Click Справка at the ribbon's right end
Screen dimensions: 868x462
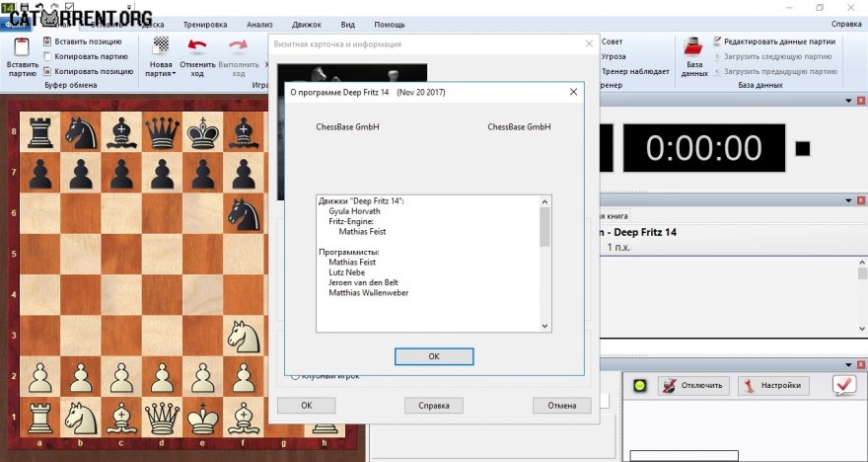click(x=846, y=25)
